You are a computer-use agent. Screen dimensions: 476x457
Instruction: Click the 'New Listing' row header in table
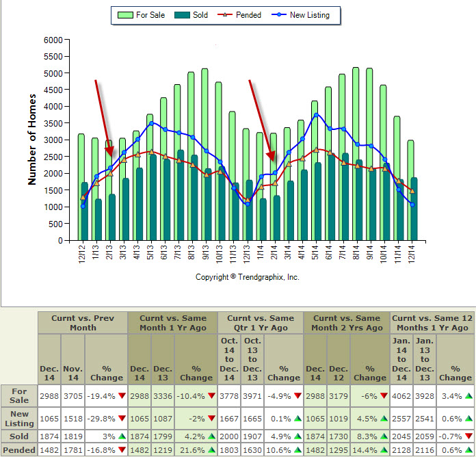pyautogui.click(x=19, y=419)
